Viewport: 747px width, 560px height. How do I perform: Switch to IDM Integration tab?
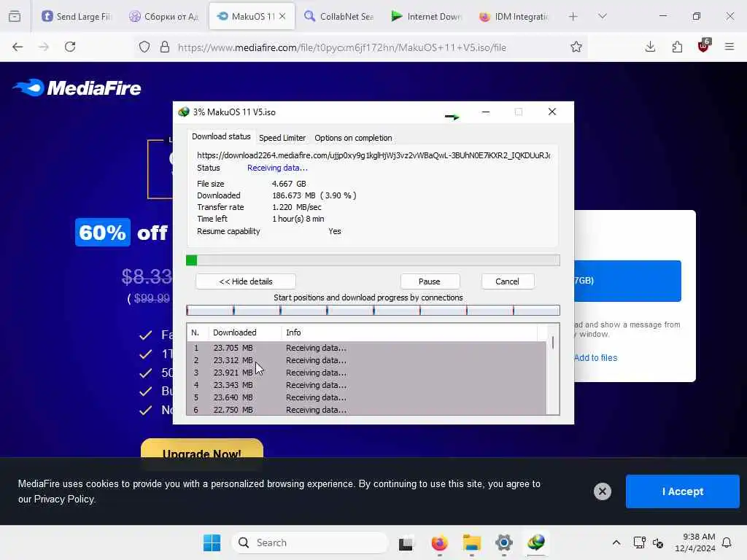[x=514, y=16]
